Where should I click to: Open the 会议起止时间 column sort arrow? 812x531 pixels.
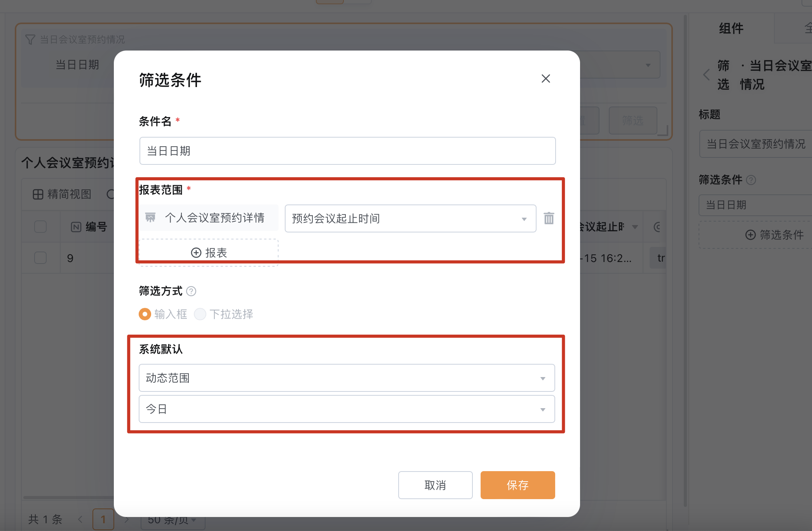(635, 227)
